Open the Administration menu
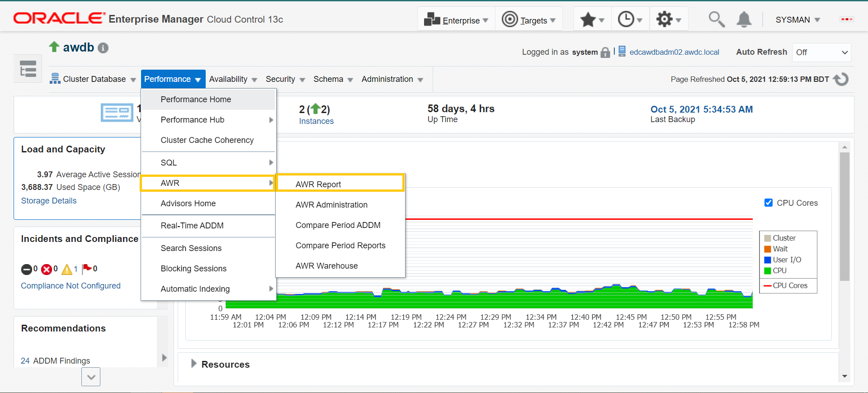This screenshot has width=868, height=393. pos(392,79)
